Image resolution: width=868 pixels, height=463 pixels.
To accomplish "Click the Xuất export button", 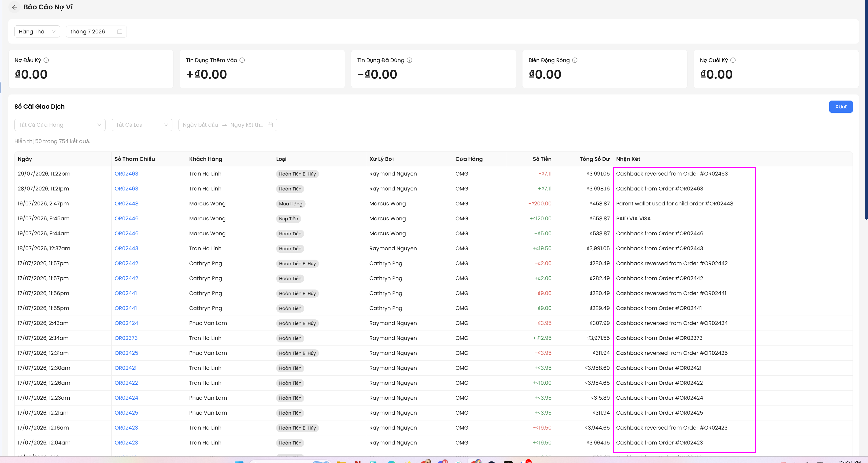I will click(x=841, y=107).
